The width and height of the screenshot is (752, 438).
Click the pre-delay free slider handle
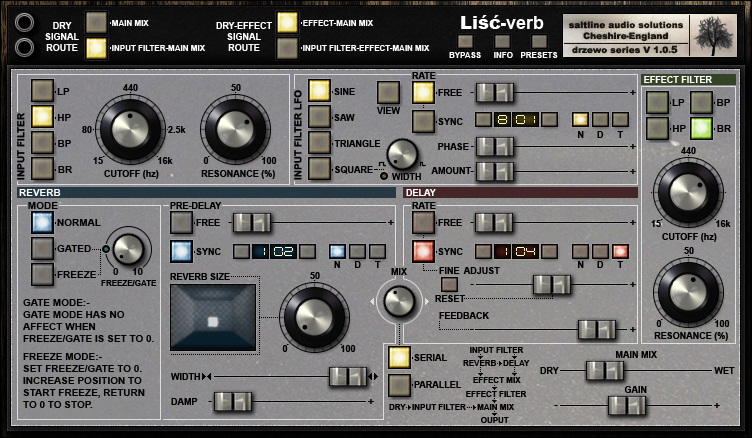click(252, 223)
